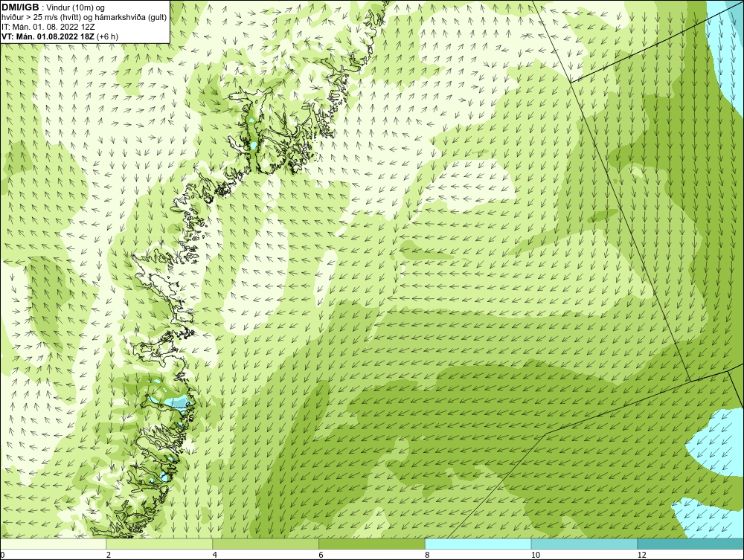Click the 6–8 m/s dark green legend band
The image size is (744, 560).
(372, 544)
